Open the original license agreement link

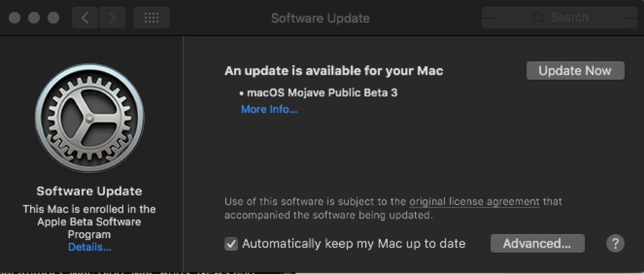coord(474,202)
